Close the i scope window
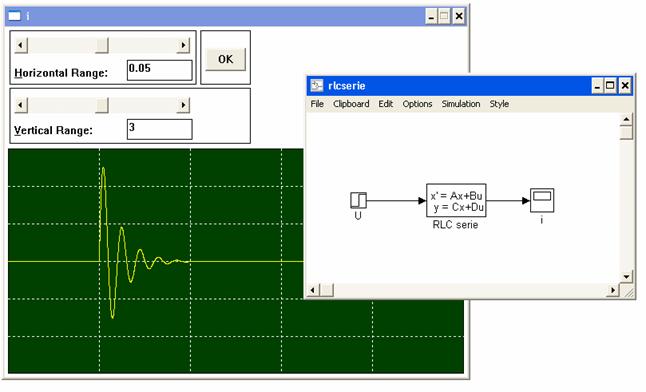 (459, 16)
